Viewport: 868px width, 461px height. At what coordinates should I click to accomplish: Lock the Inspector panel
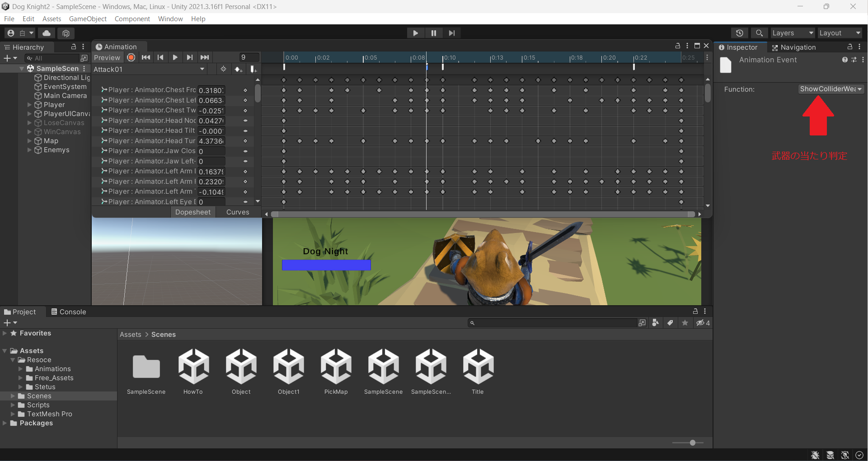850,47
